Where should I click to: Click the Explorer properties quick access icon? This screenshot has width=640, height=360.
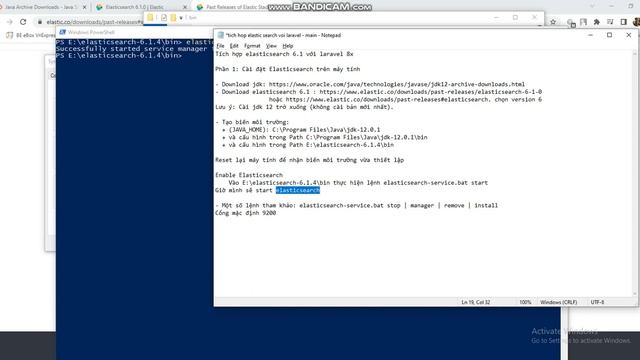click(164, 18)
